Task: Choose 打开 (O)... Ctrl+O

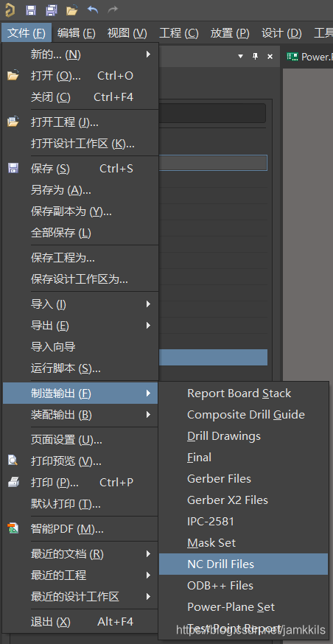Action: point(80,76)
